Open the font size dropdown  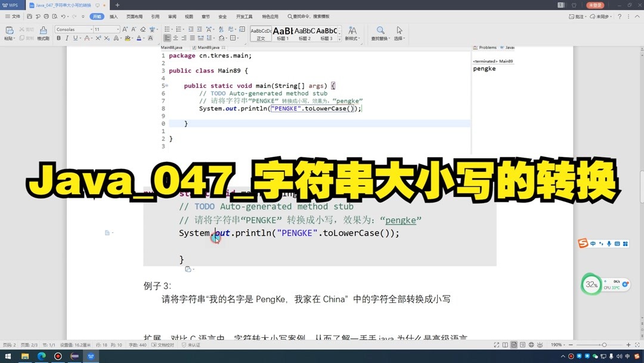click(x=117, y=29)
